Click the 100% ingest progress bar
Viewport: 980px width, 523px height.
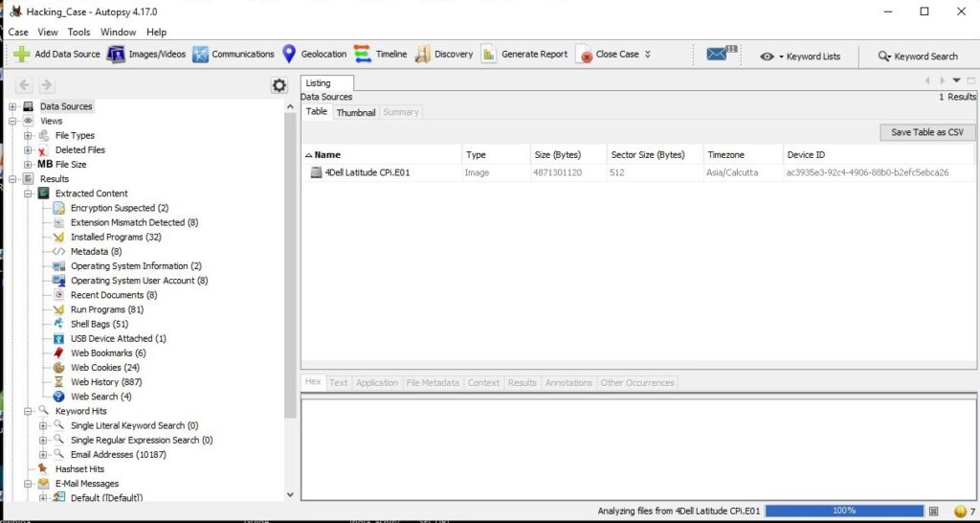pos(844,511)
